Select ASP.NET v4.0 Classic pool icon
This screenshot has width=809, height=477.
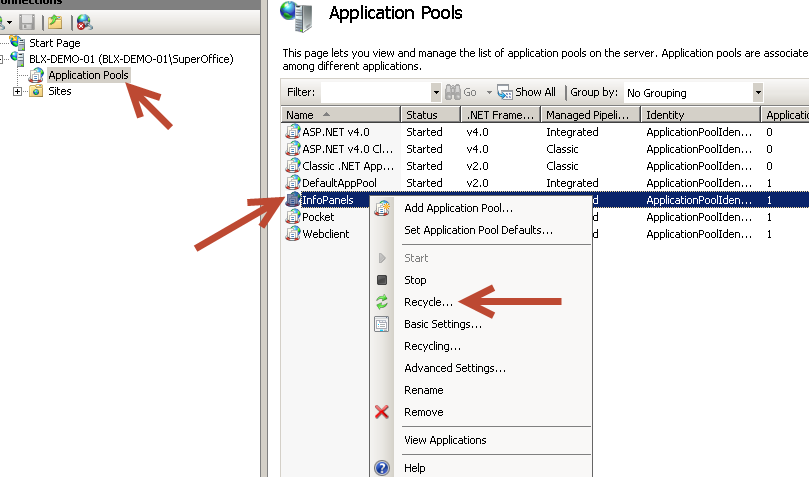tap(293, 149)
